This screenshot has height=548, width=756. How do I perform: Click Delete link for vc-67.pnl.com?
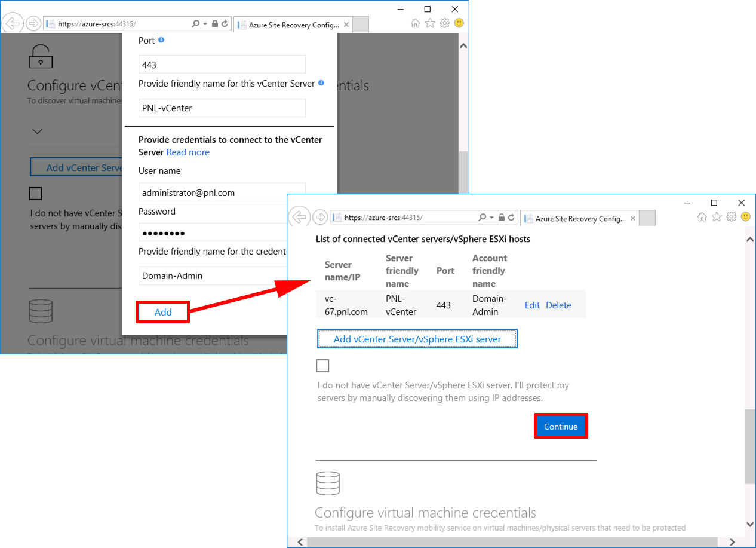[x=558, y=305]
